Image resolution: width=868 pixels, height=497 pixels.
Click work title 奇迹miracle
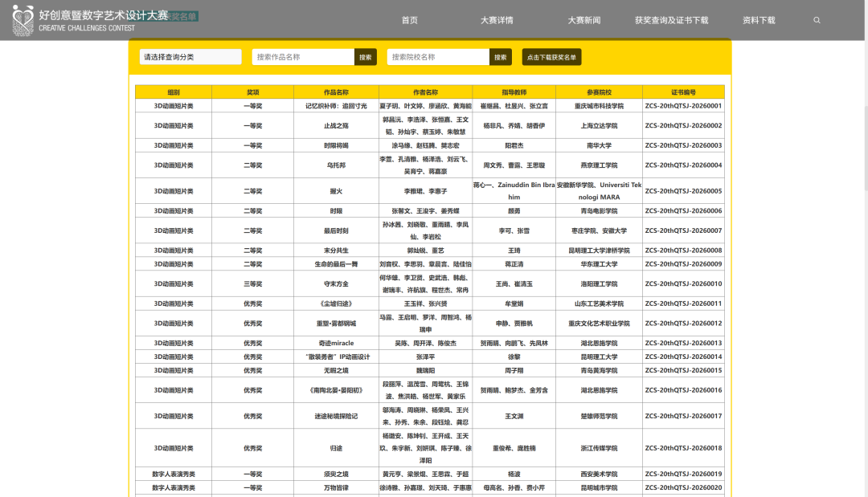tap(336, 344)
